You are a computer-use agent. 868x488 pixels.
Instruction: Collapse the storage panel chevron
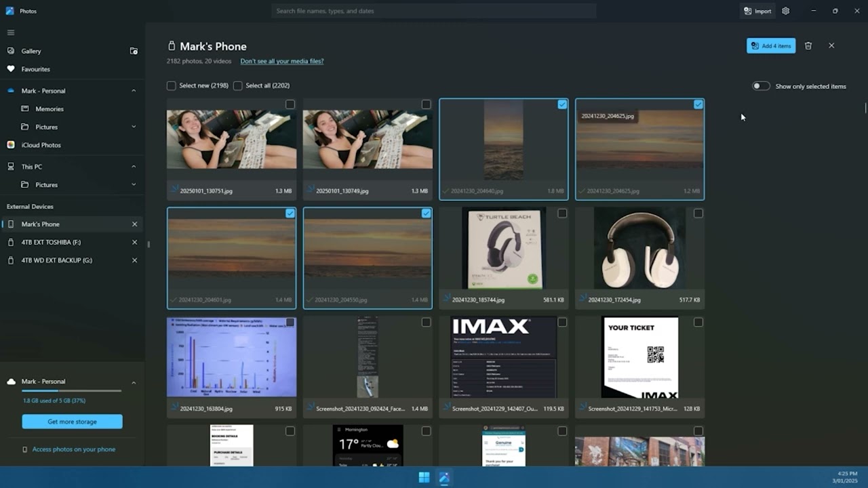tap(134, 382)
